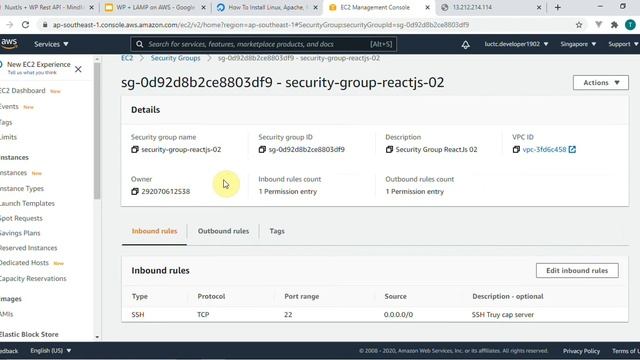Click the browser address bar URL
This screenshot has height=360, width=640.
coord(261,25)
